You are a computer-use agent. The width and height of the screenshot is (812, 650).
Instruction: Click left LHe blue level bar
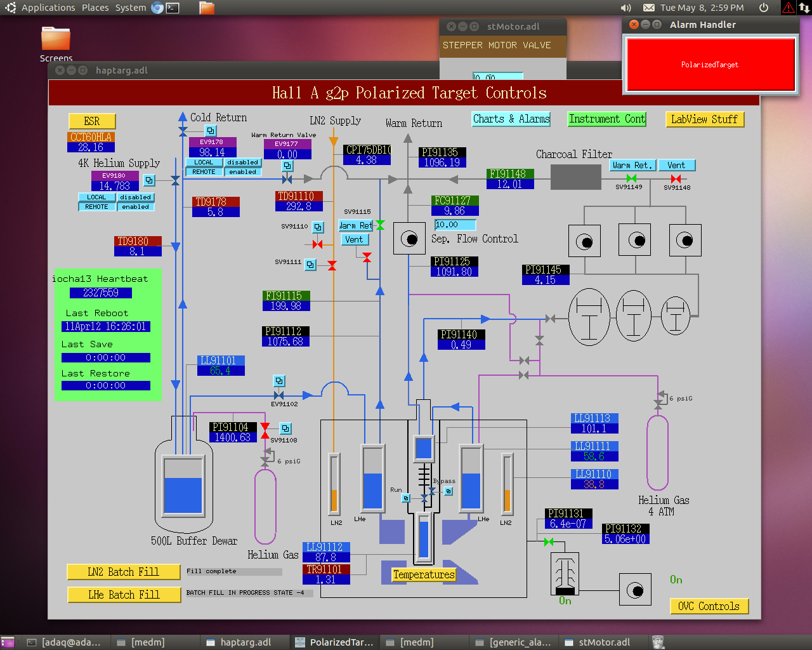[x=373, y=477]
